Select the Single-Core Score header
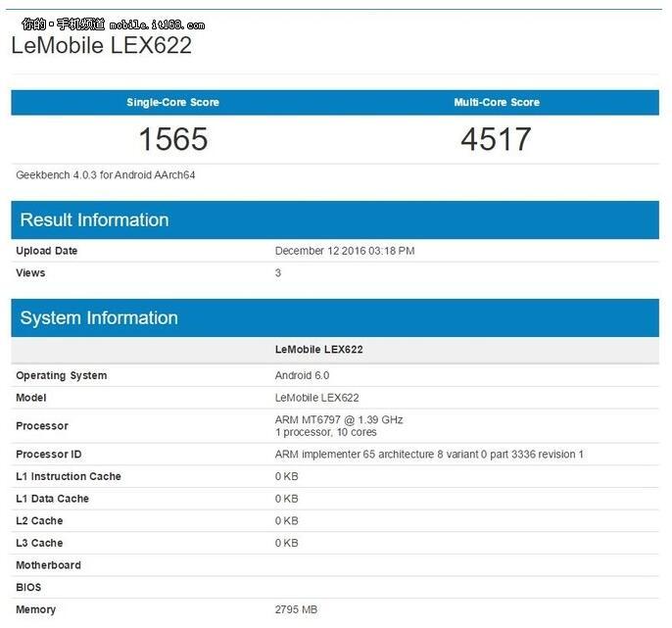Viewport: 672px width, 628px height. [x=172, y=102]
